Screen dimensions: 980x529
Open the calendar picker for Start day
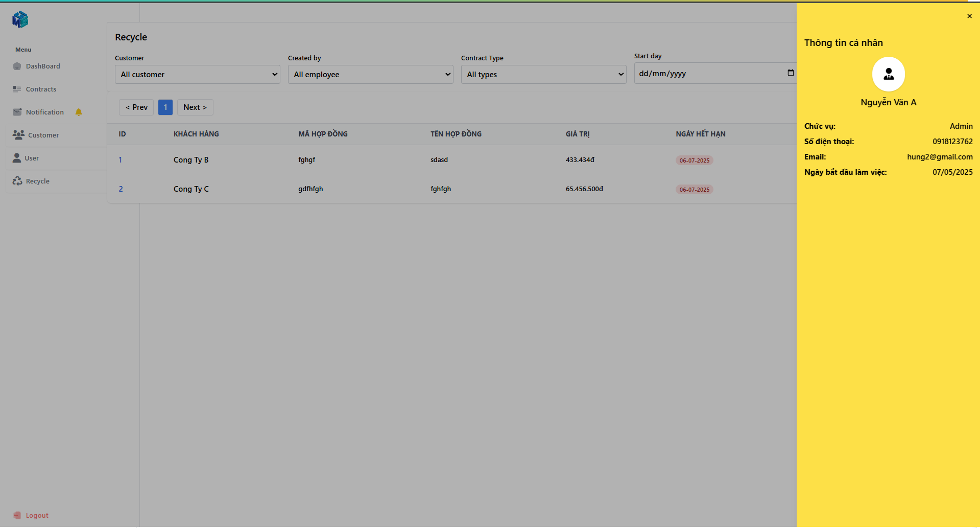(791, 73)
